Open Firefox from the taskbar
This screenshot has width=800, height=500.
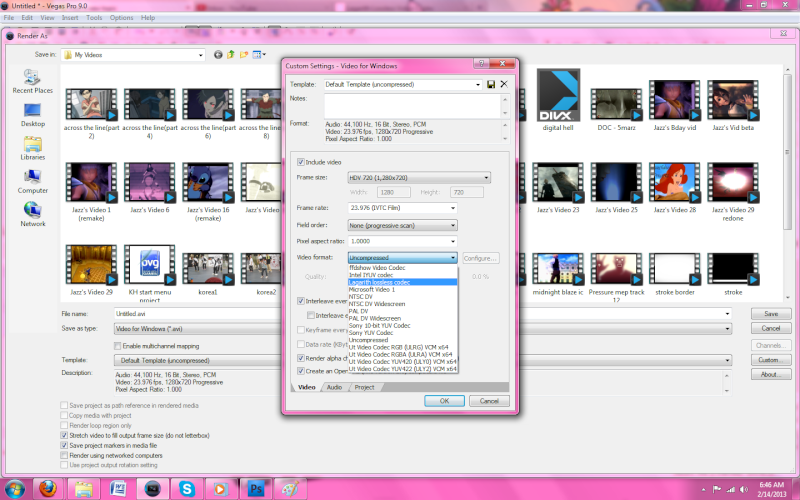point(48,489)
